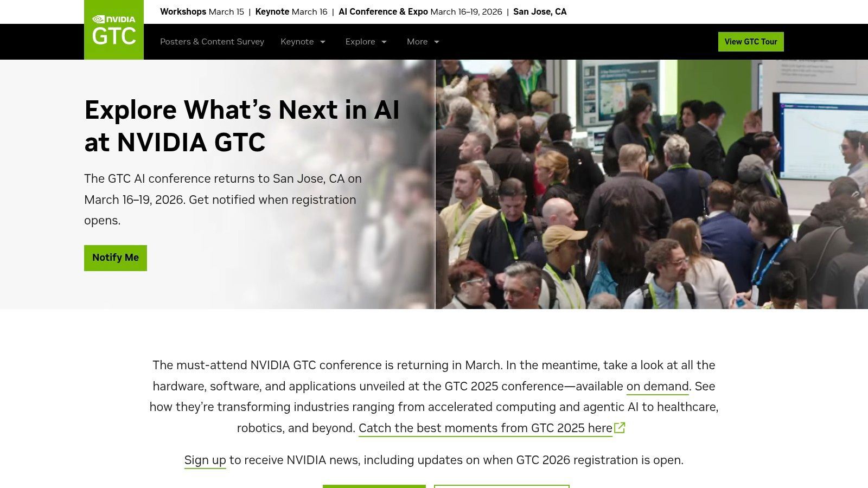Click 'San Jose, CA' location text
Screen dimensions: 868x488
540,12
